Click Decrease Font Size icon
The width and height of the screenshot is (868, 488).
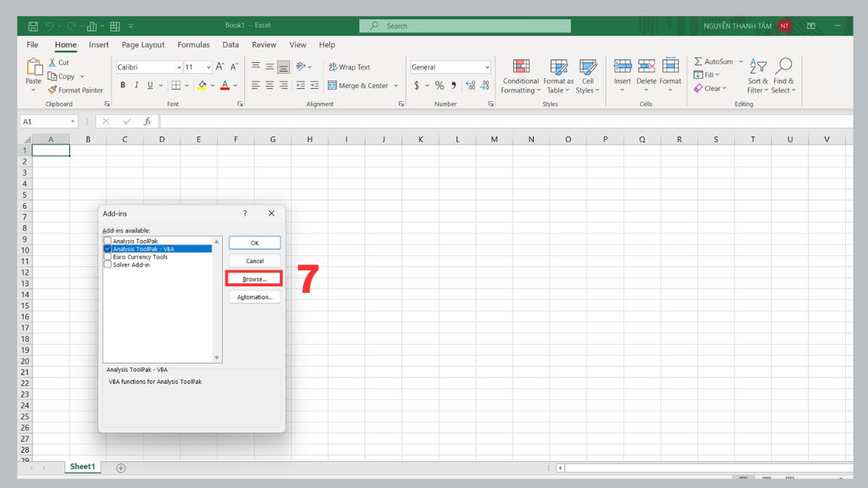coord(234,67)
